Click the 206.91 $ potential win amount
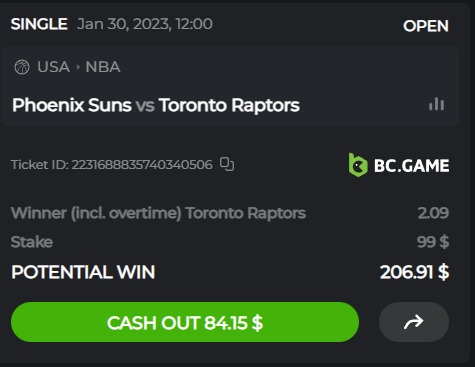 coord(414,272)
